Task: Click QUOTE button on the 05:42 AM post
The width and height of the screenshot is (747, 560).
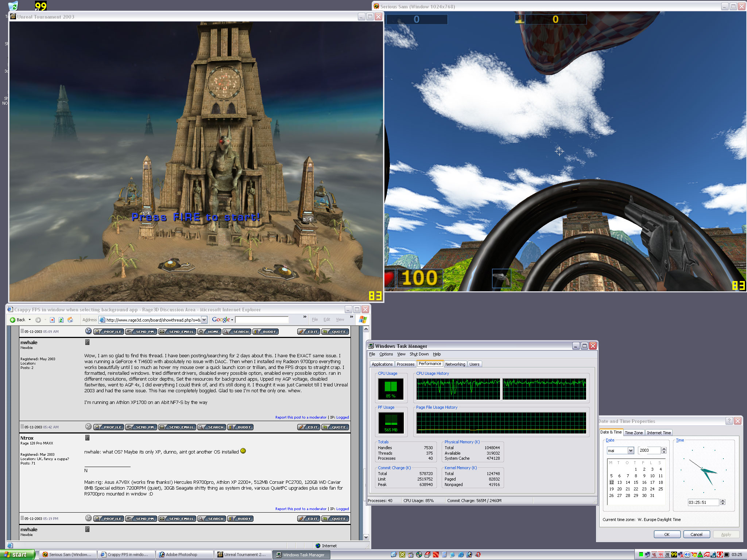Action: click(x=335, y=427)
